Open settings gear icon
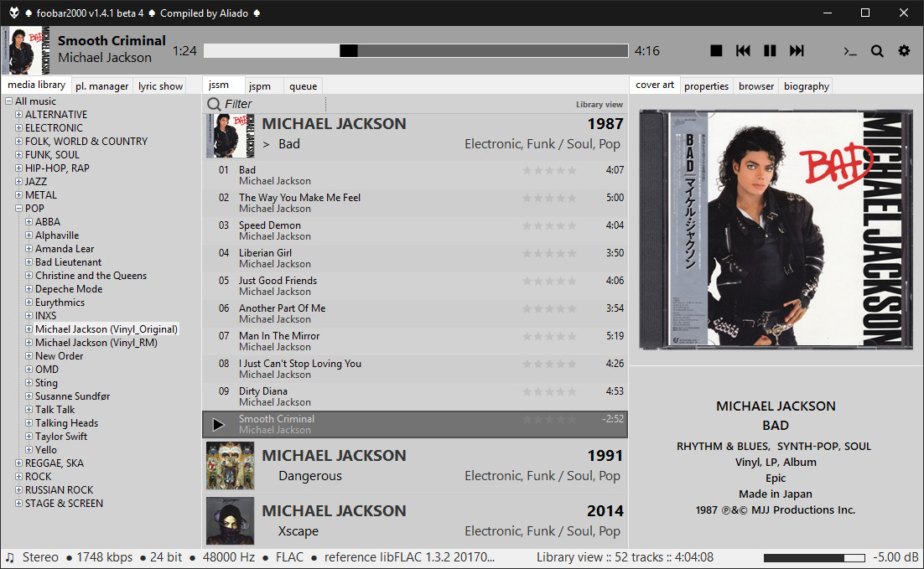The height and width of the screenshot is (569, 924). 904,51
